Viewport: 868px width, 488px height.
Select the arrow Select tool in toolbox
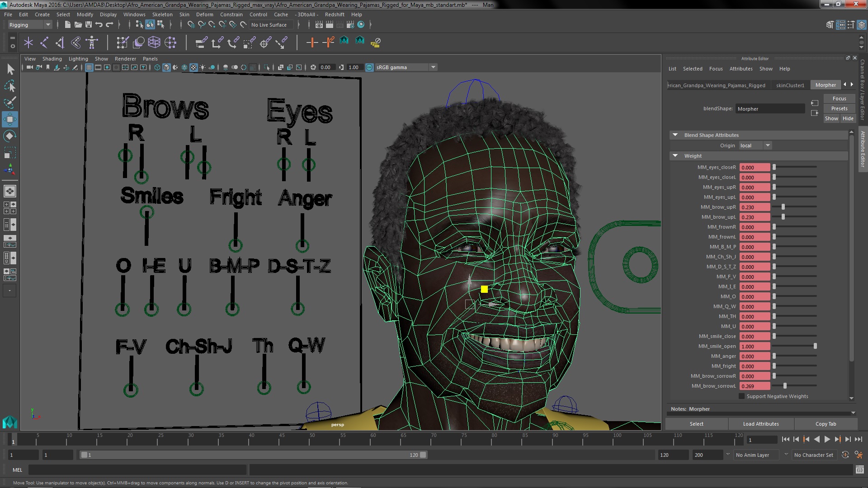click(10, 69)
